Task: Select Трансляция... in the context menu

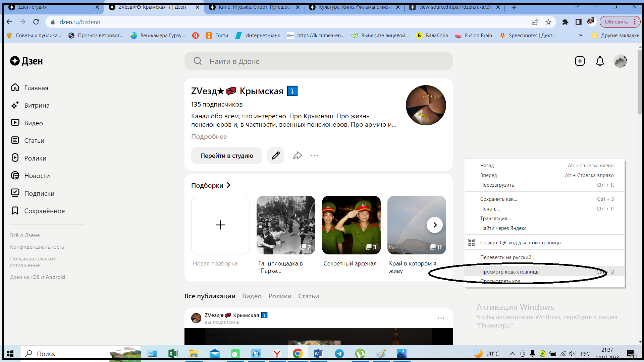Action: pyautogui.click(x=544, y=218)
